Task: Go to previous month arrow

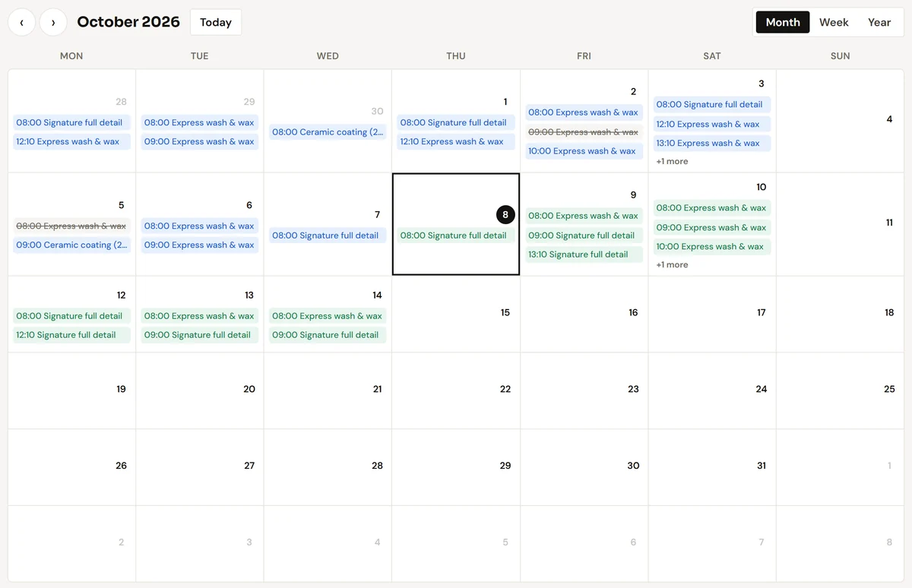Action: coord(21,22)
